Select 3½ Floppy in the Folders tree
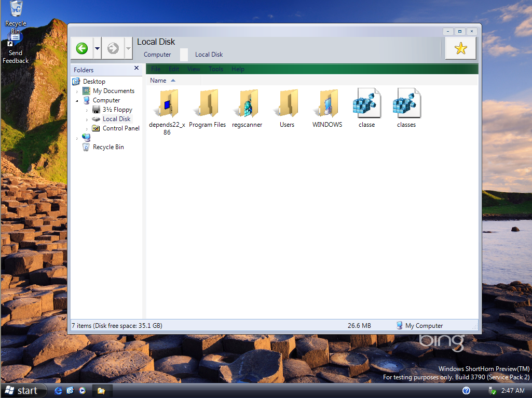The width and height of the screenshot is (532, 398). (x=117, y=109)
